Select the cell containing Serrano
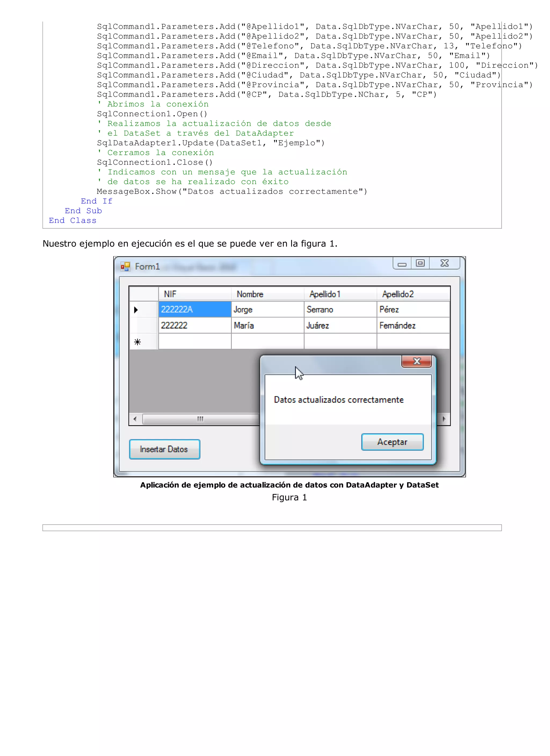The image size is (550, 756). 340,309
